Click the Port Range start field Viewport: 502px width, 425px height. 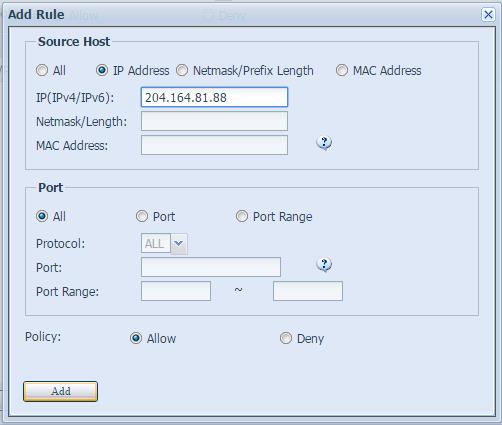pos(176,291)
